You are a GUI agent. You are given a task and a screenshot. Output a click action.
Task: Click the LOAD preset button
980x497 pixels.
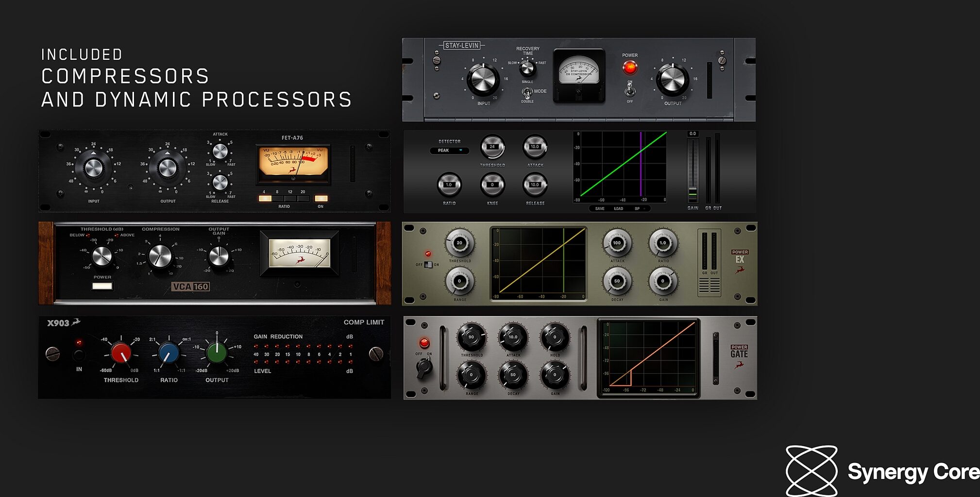pos(618,208)
